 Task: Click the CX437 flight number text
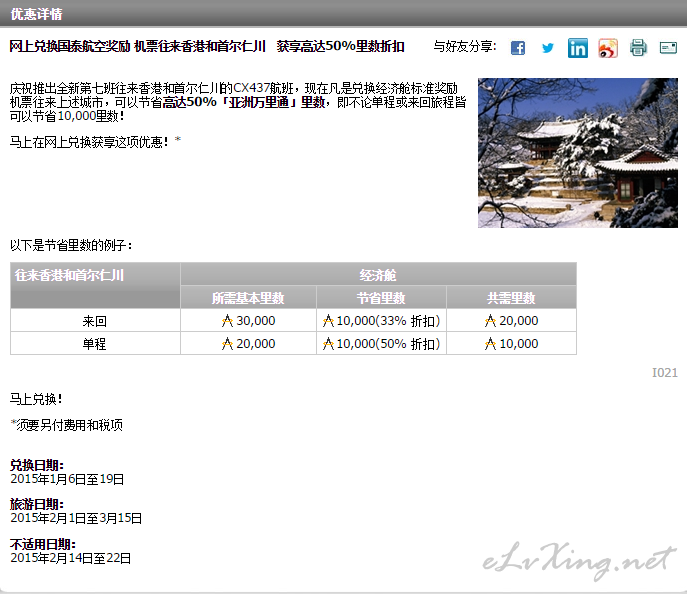coord(251,88)
